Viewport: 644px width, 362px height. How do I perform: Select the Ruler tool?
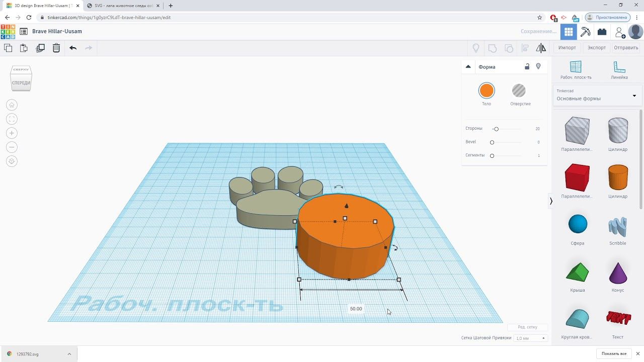tap(619, 70)
